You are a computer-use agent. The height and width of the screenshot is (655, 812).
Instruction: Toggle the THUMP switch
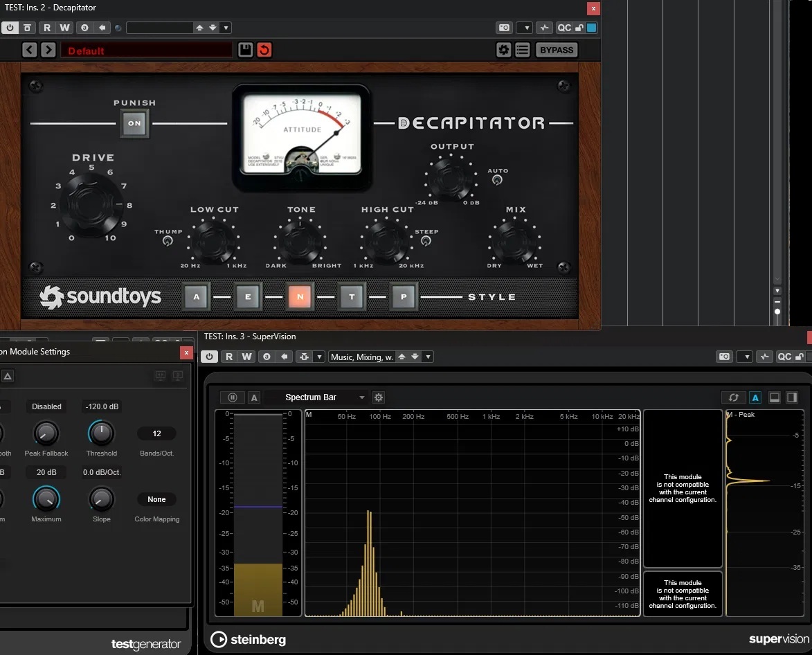pos(168,241)
